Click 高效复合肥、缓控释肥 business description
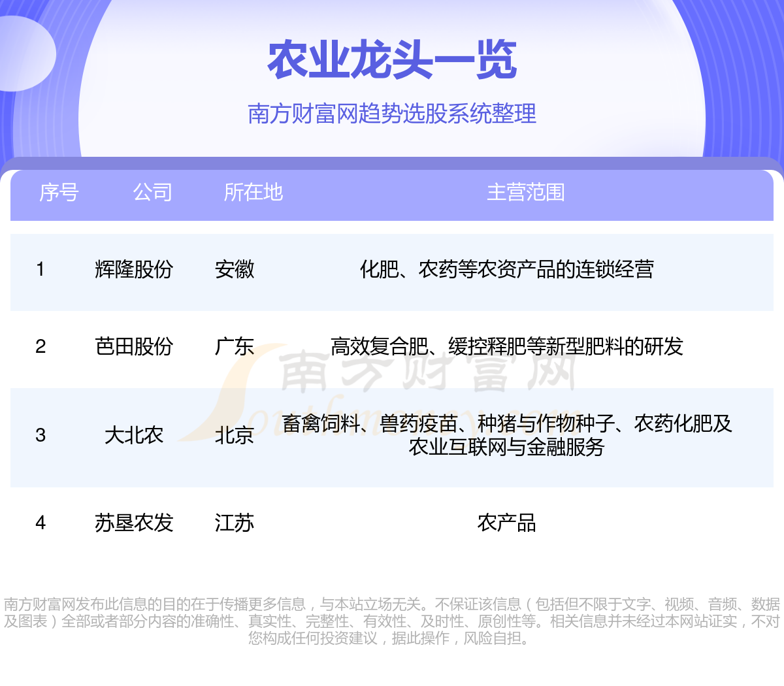The width and height of the screenshot is (784, 686). (x=507, y=346)
